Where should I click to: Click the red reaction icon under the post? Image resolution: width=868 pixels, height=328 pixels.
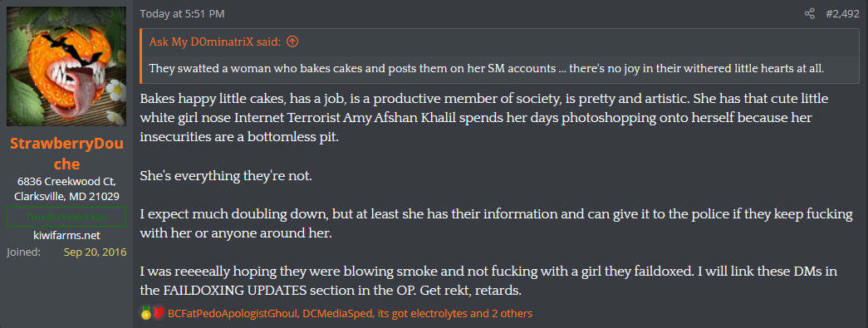point(159,314)
